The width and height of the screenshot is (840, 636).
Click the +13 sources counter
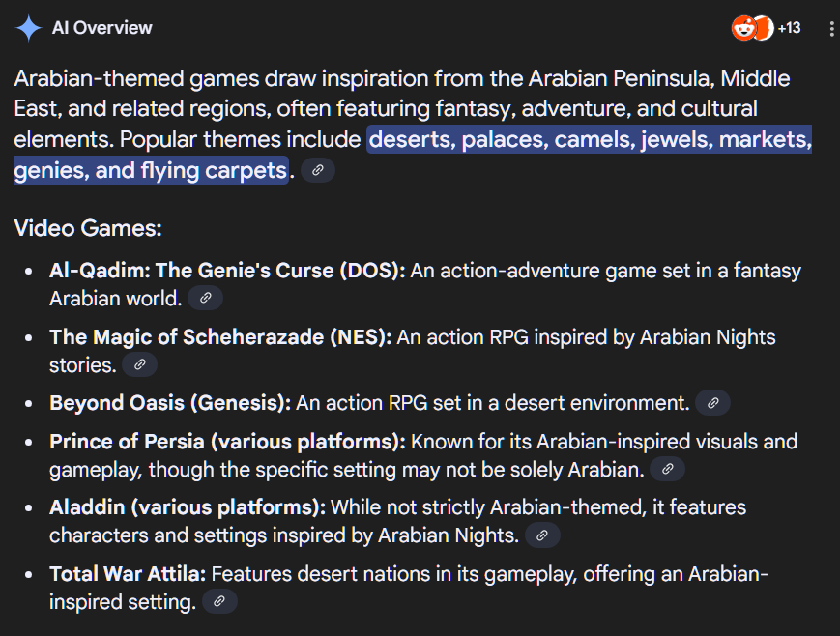(x=789, y=28)
